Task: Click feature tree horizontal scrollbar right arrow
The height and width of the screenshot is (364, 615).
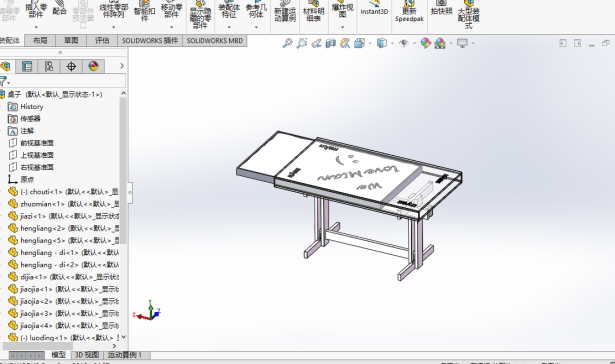Action: 115,346
